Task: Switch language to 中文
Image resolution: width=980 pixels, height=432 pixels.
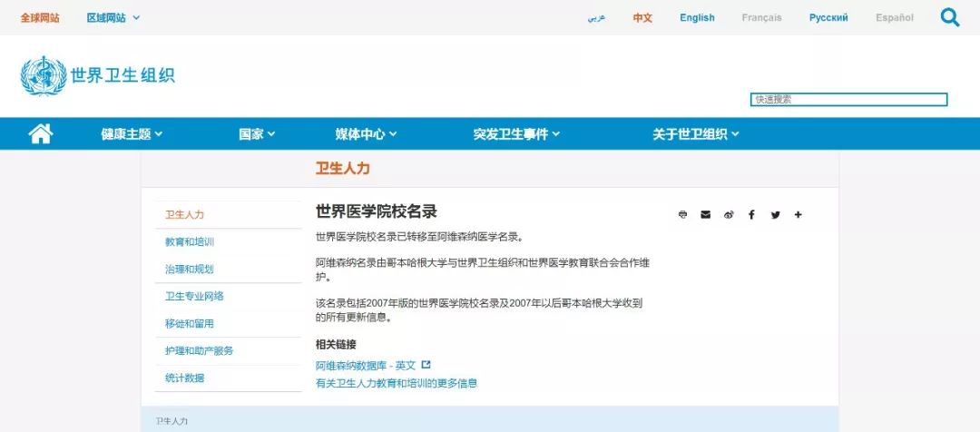Action: pyautogui.click(x=642, y=18)
